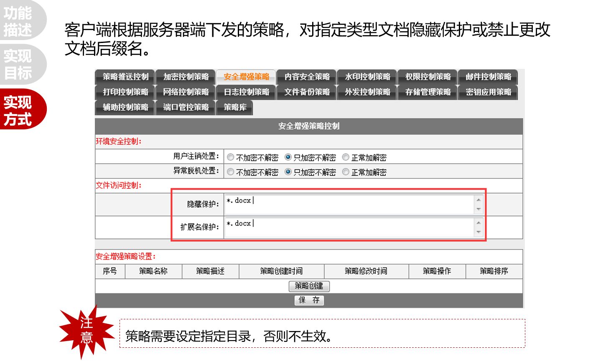Image resolution: width=598 pixels, height=364 pixels.
Task: Select 只加密不解密 for 异常脱机处置
Action: point(288,172)
